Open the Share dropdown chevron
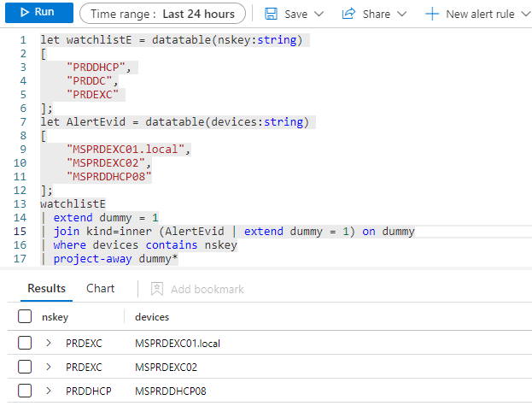This screenshot has width=532, height=406. pyautogui.click(x=402, y=15)
